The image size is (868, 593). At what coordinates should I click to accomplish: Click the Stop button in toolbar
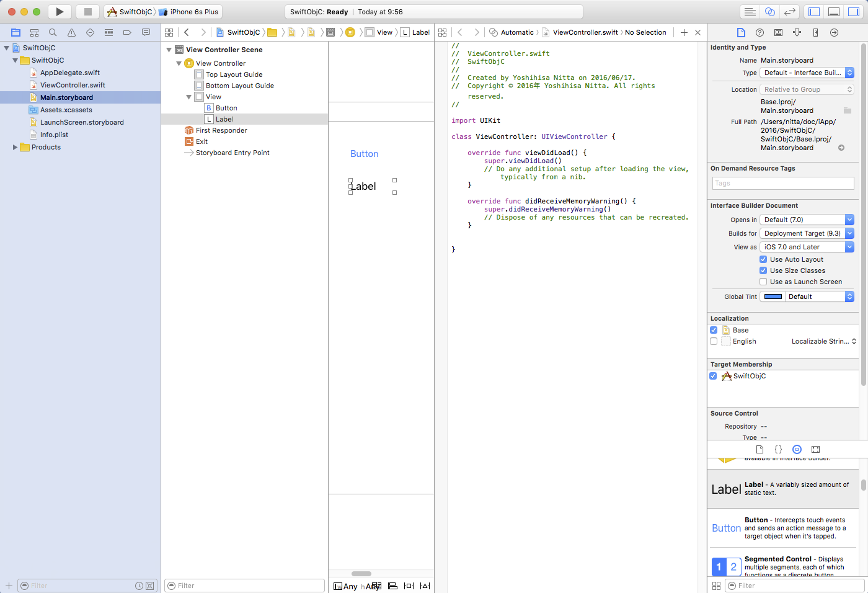(x=87, y=12)
